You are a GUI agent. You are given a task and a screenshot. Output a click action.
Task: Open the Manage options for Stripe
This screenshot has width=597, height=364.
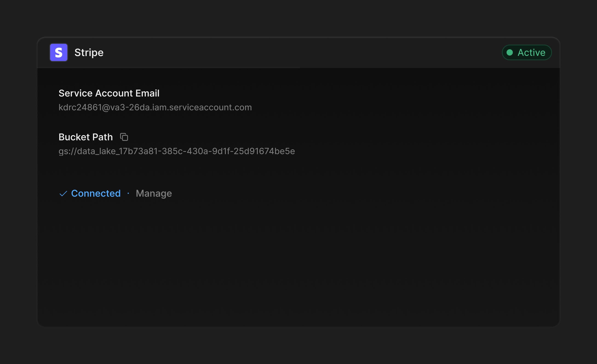pyautogui.click(x=154, y=193)
